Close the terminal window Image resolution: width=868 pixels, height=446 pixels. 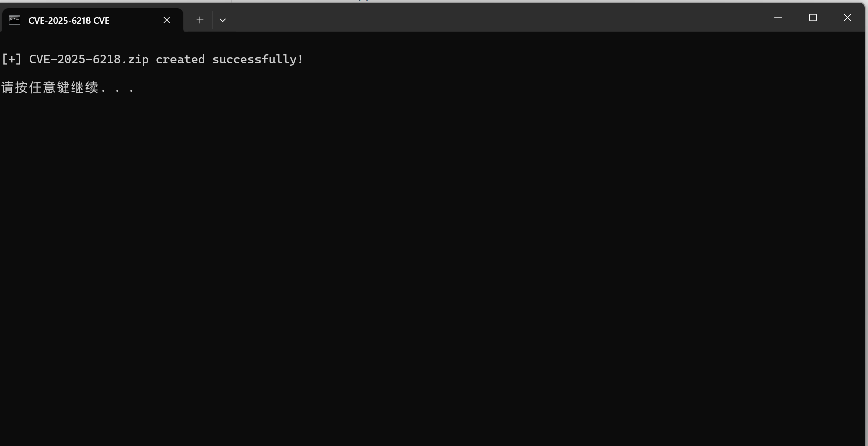847,18
